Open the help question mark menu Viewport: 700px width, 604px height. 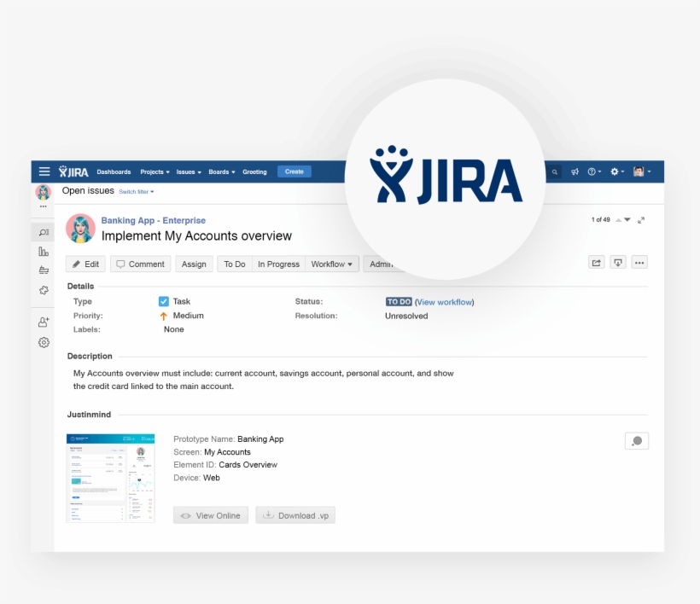coord(594,171)
